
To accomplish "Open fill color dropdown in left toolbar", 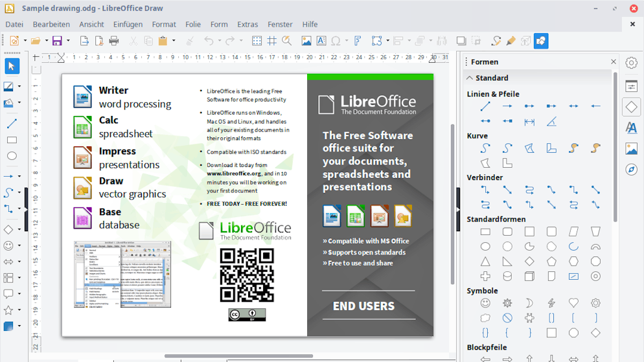I will tap(19, 102).
